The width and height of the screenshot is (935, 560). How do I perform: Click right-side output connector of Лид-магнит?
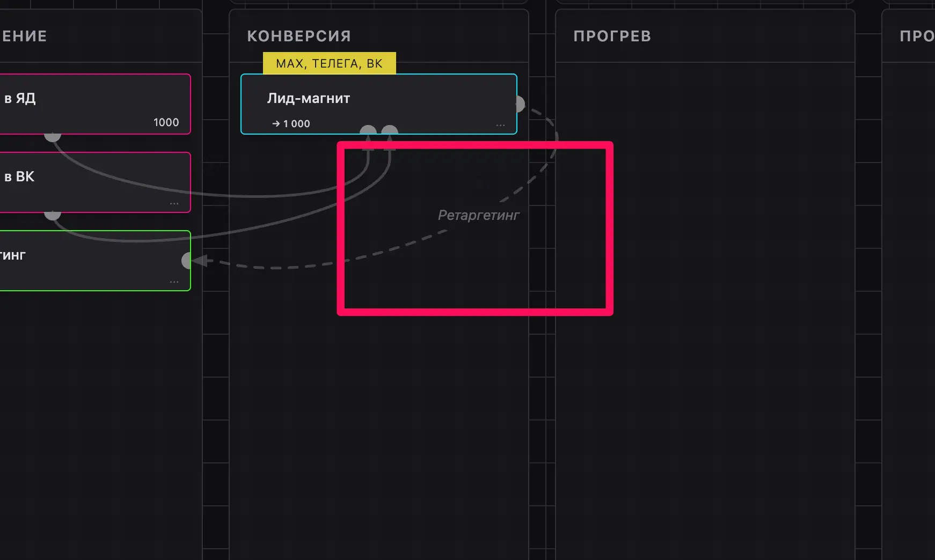pyautogui.click(x=520, y=104)
